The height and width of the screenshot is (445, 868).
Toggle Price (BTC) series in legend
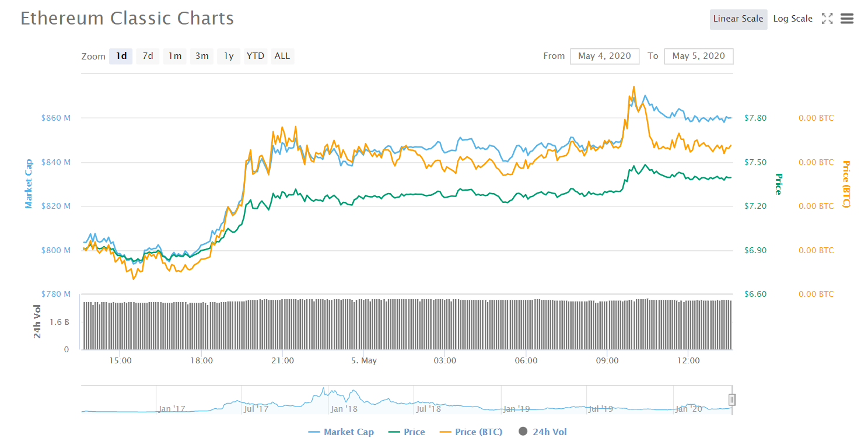tap(471, 432)
